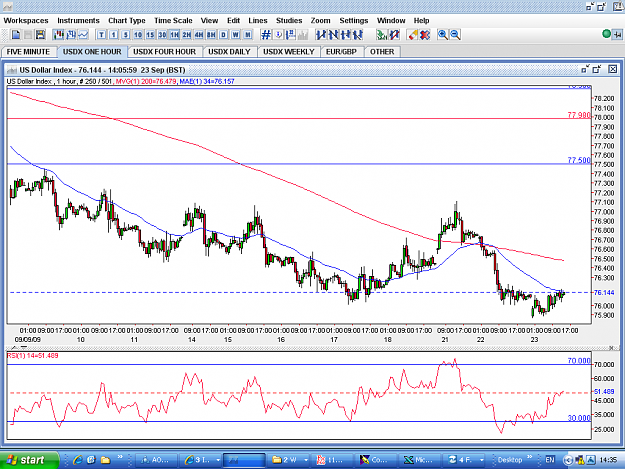Viewport: 625px width, 469px height.
Task: Select candlestick chart type icon
Action: pos(59,35)
